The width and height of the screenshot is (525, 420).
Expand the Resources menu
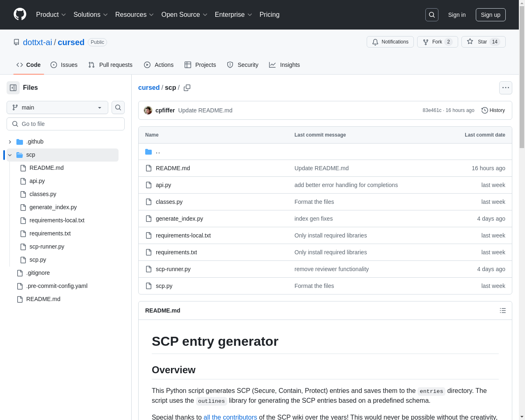(x=135, y=15)
